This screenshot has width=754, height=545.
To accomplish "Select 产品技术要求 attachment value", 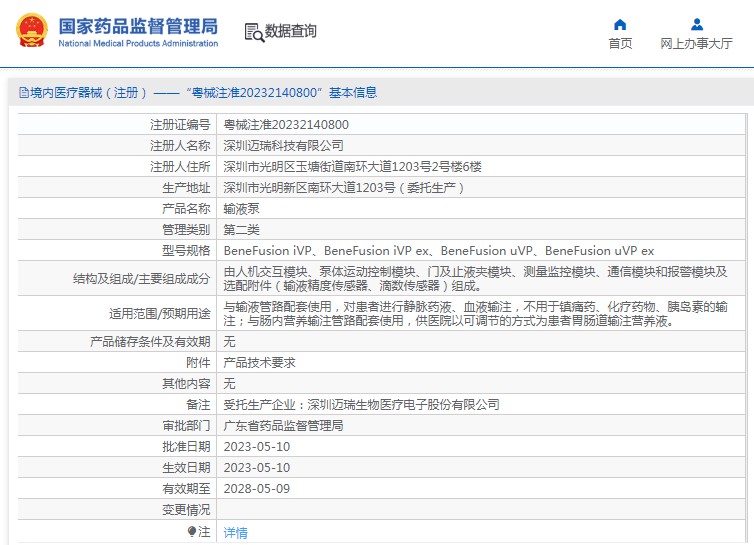I will pos(259,363).
